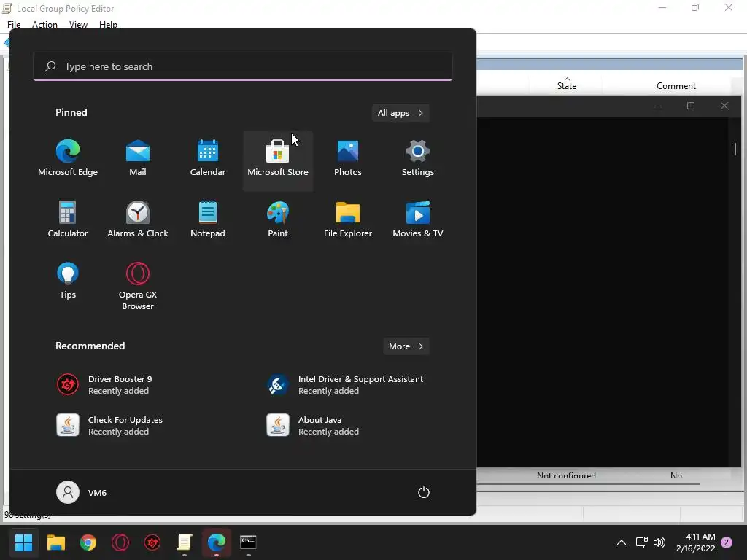The width and height of the screenshot is (747, 560).
Task: Open Movies & TV app
Action: (x=418, y=219)
